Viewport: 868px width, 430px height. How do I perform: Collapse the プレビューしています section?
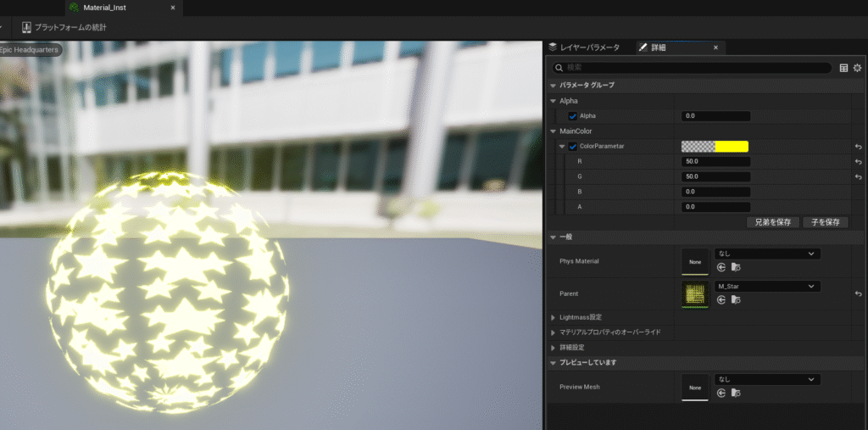click(x=553, y=363)
